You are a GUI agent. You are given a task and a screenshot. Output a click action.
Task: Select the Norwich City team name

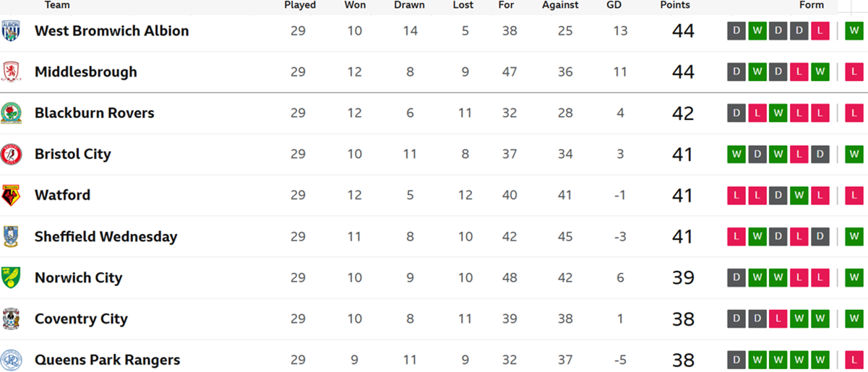coord(79,278)
